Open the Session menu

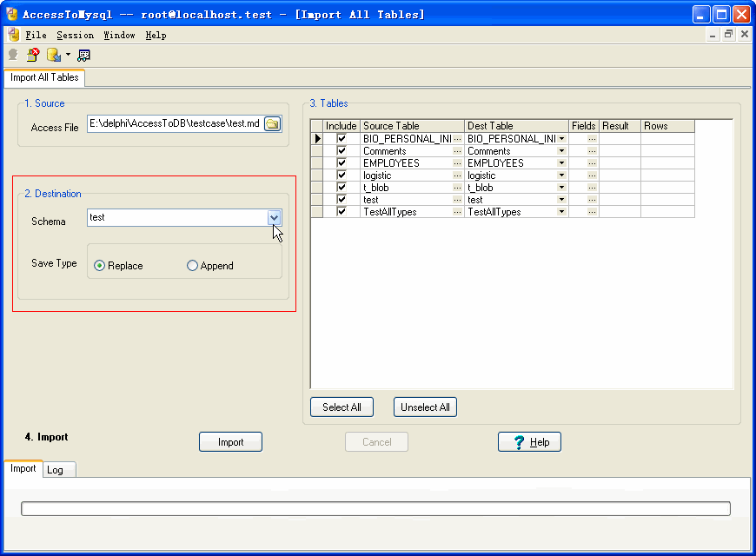(x=76, y=36)
